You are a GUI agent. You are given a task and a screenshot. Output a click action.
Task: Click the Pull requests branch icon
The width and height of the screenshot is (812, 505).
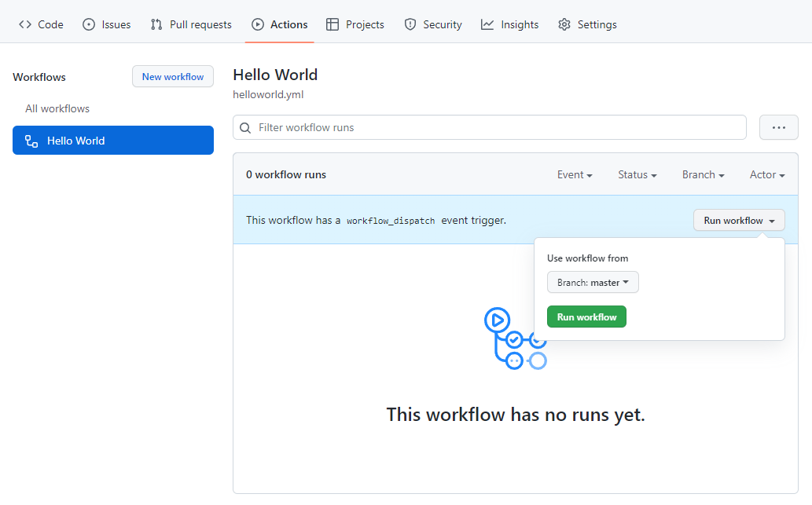click(156, 24)
